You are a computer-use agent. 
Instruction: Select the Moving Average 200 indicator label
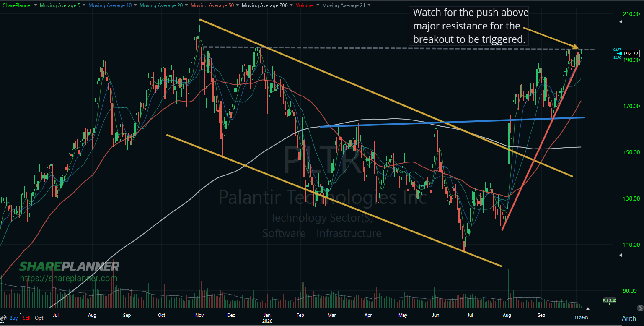[264, 5]
